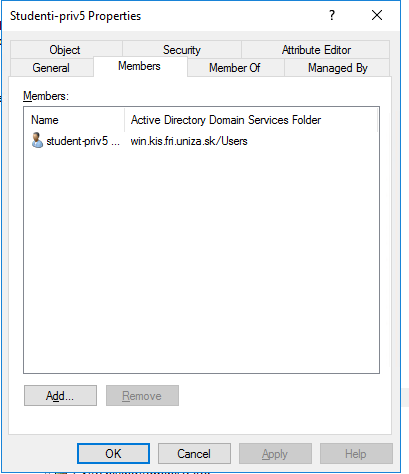
Task: Confirm with the OK button
Action: point(113,453)
